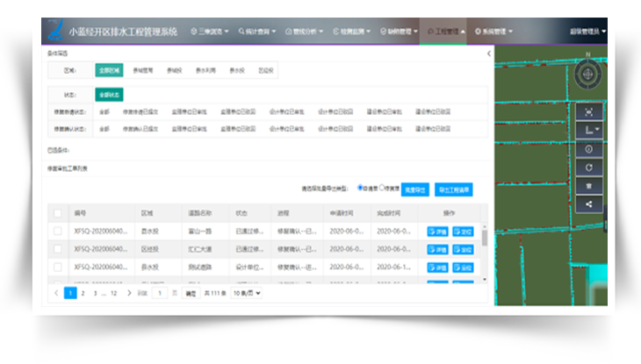The image size is (641, 364).
Task: Click the trash clear icon on map toolbar
Action: [588, 185]
